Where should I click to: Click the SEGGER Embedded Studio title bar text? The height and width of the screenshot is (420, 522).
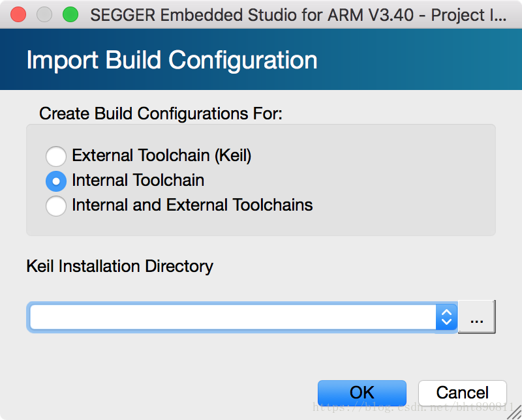pos(298,15)
